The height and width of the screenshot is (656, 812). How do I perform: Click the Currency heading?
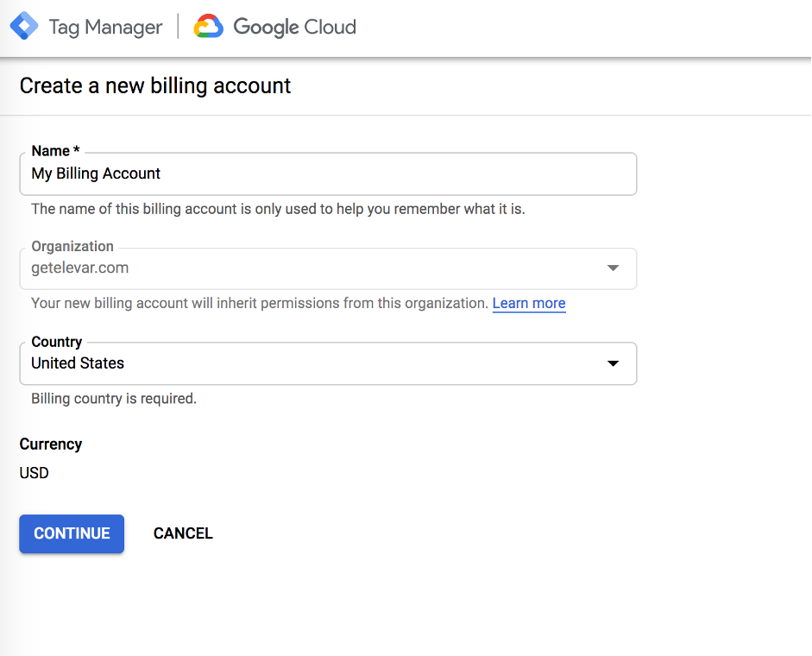coord(51,445)
